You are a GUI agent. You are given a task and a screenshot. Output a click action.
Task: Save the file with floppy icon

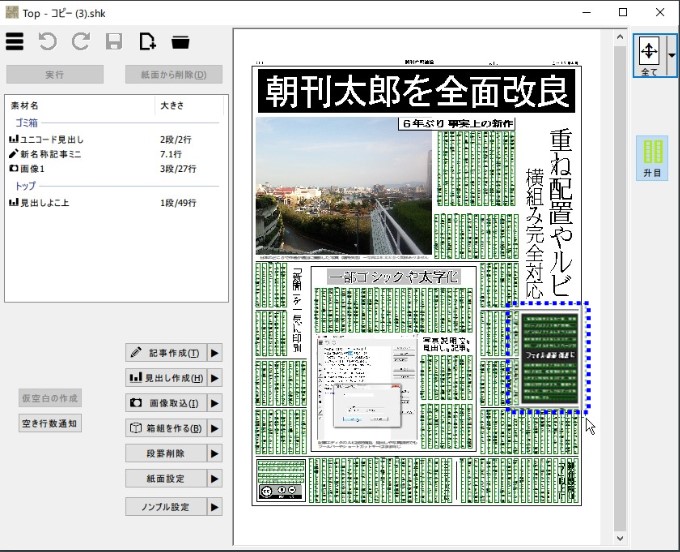[x=114, y=42]
